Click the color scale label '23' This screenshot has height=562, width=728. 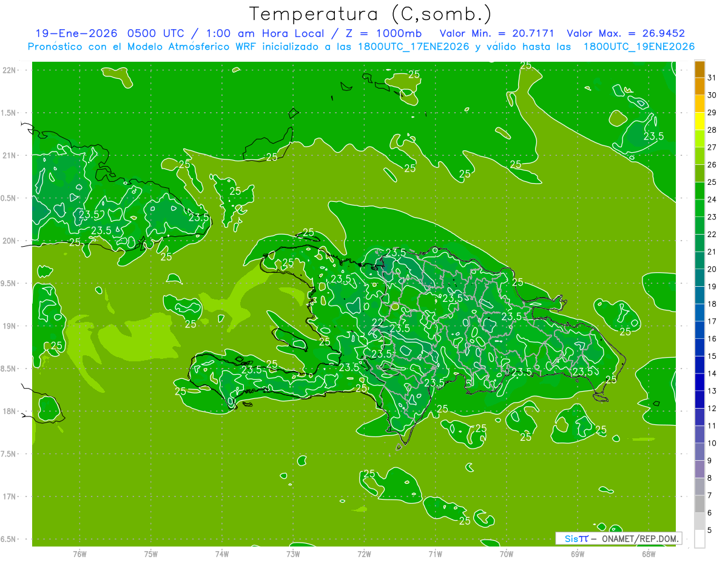pos(712,217)
